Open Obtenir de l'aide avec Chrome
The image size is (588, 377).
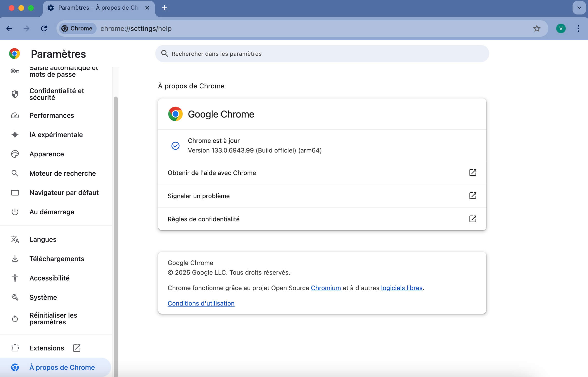coord(322,173)
